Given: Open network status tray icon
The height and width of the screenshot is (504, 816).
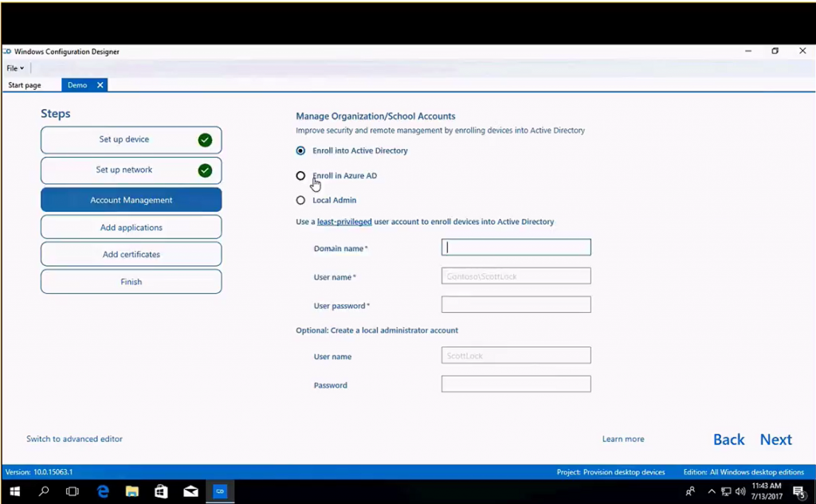Looking at the screenshot, I should pos(726,491).
